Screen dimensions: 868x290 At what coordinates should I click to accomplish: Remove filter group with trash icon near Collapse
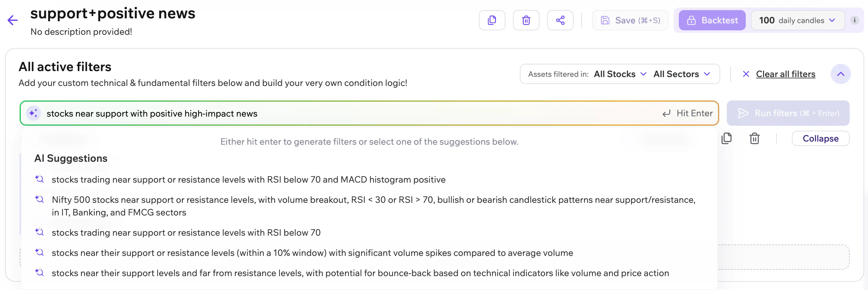point(754,138)
